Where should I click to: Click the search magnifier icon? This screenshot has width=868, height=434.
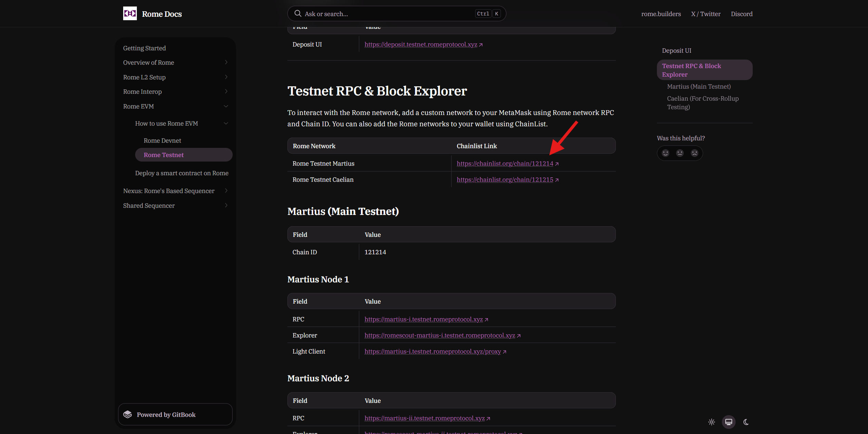pos(298,14)
